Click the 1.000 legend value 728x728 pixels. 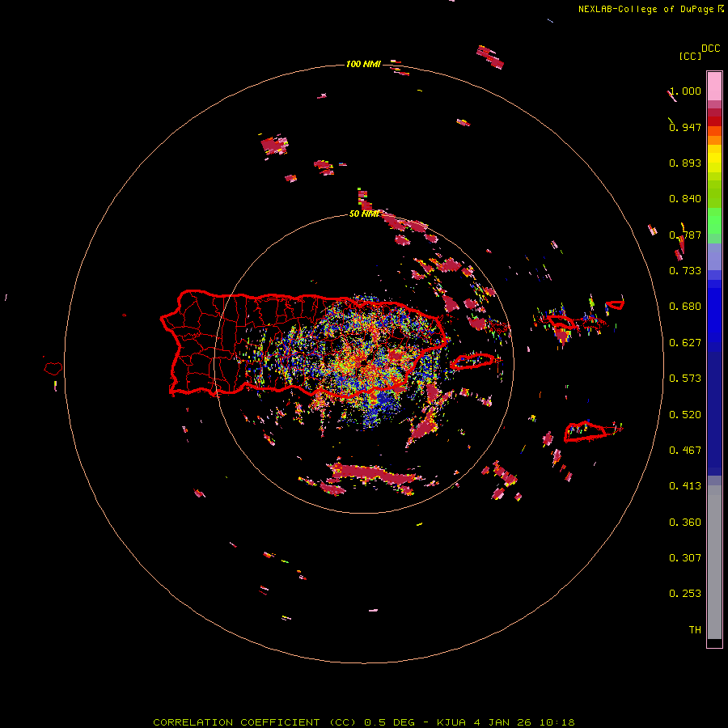685,91
